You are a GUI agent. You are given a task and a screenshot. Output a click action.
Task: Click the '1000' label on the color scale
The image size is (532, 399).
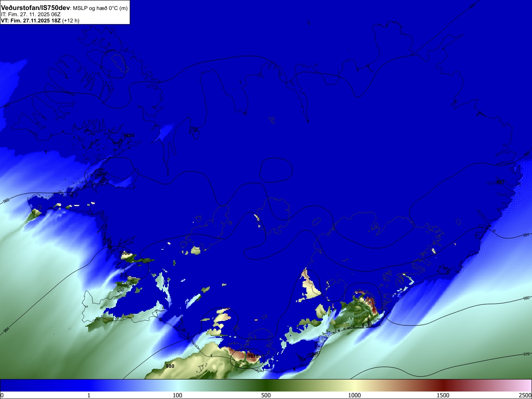click(355, 395)
